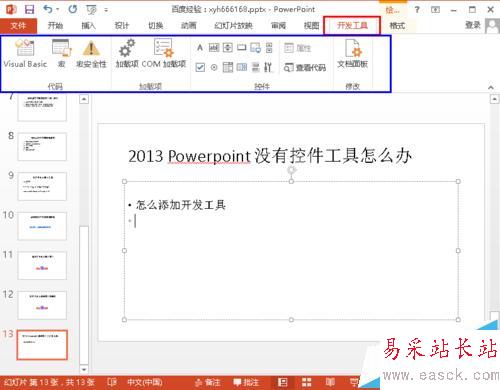
Task: Select slide 10 thumbnail
Action: click(42, 226)
